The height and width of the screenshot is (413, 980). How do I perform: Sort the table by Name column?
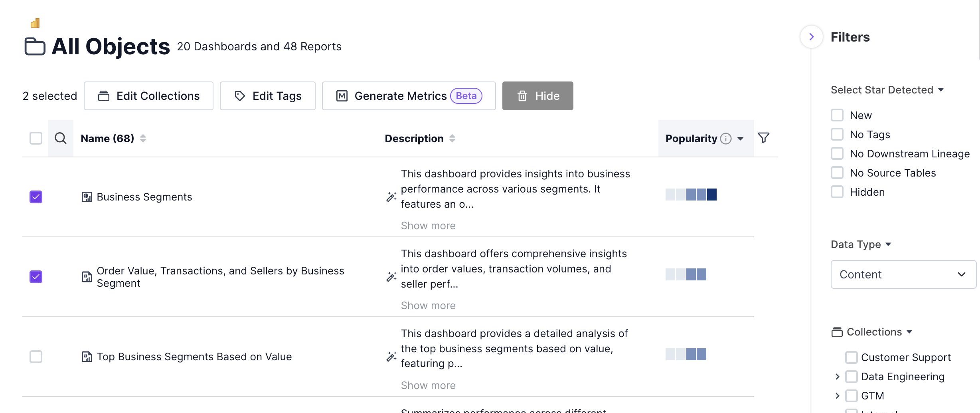143,138
